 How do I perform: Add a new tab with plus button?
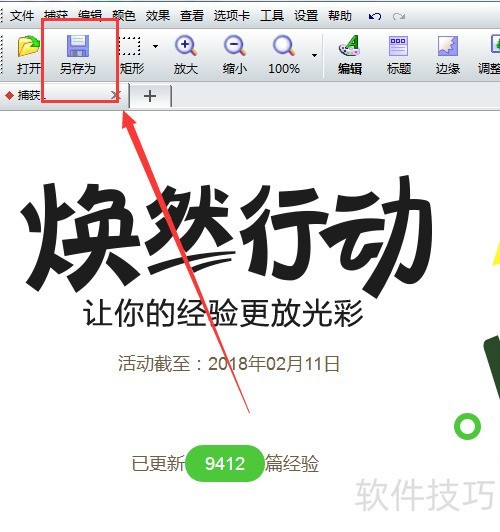150,96
